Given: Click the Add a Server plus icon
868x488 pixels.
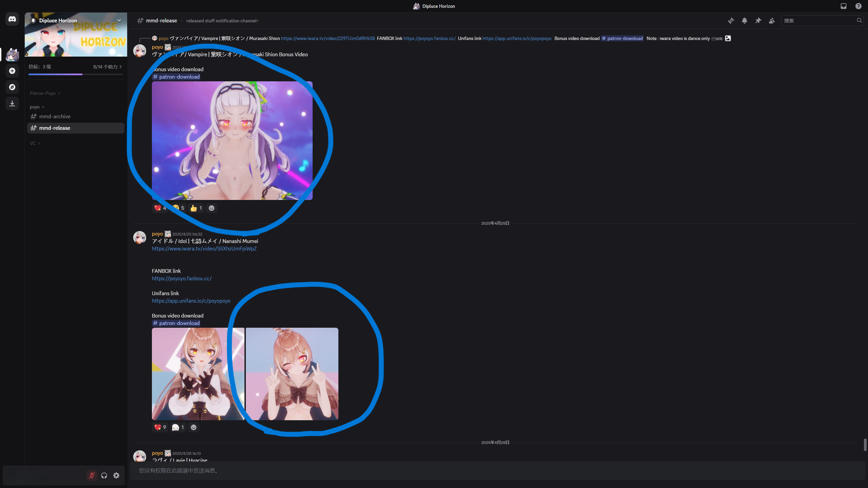Looking at the screenshot, I should (x=12, y=71).
